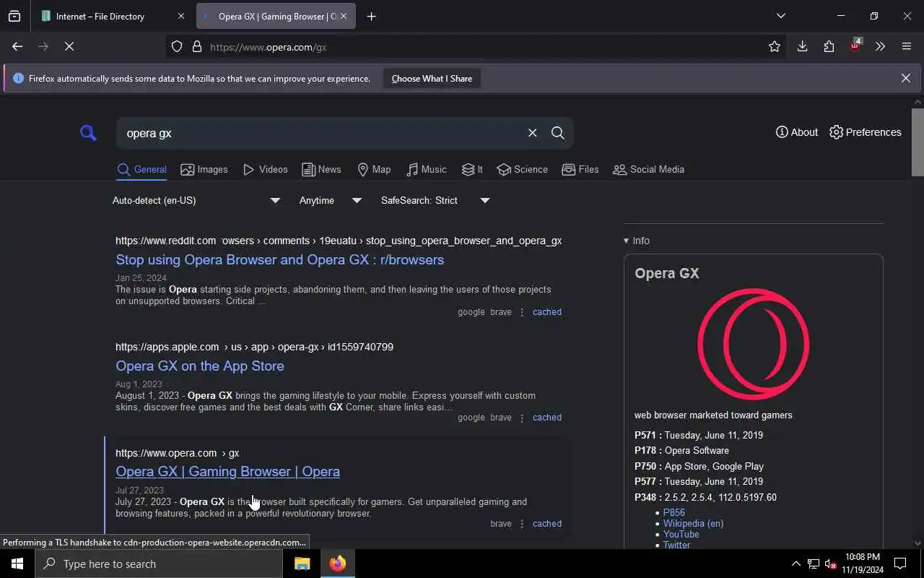Screen dimensions: 924x578
Task: List all tabs dropdown arrow
Action: point(781,16)
